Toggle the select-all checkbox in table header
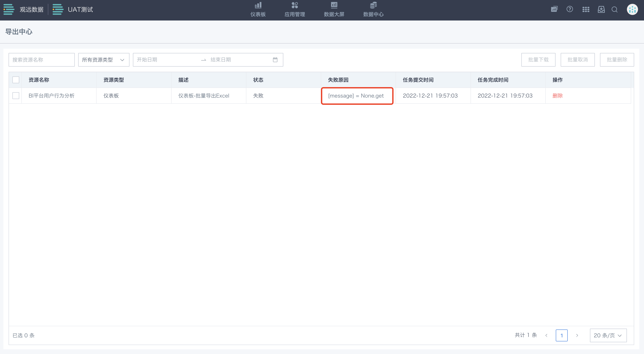The image size is (644, 354). (16, 80)
